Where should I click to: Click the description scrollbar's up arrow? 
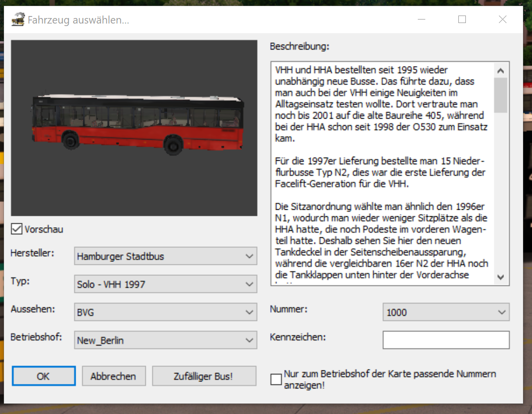coord(500,70)
